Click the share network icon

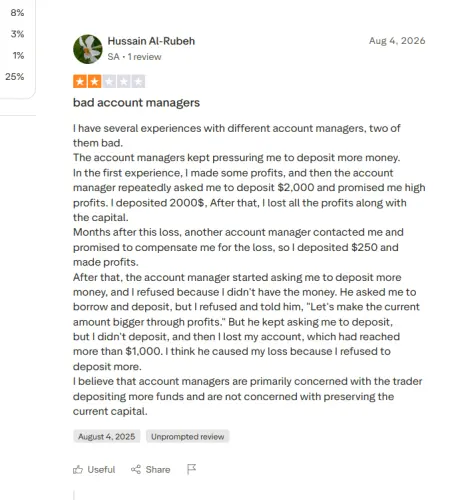136,470
